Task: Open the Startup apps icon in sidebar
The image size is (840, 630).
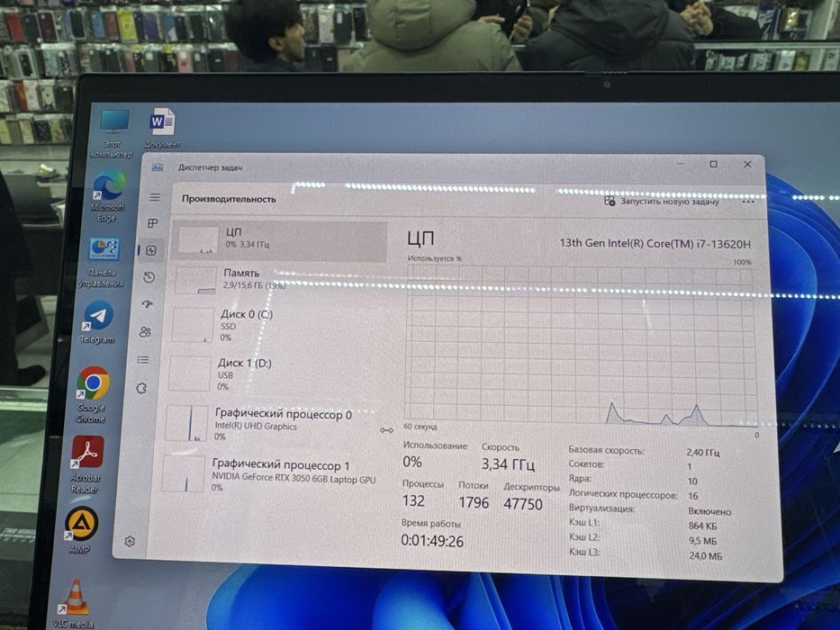Action: pyautogui.click(x=148, y=304)
